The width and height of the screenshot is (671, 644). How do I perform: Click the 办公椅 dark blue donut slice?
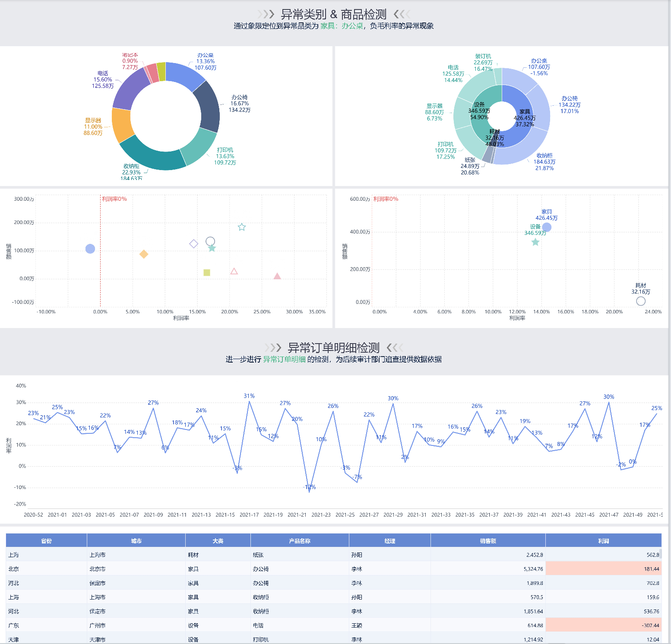point(209,106)
